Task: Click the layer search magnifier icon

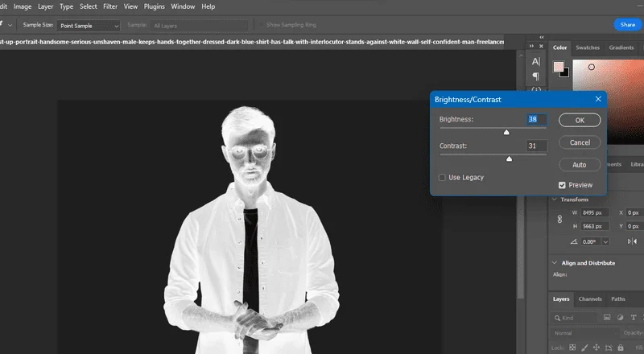Action: pos(557,318)
